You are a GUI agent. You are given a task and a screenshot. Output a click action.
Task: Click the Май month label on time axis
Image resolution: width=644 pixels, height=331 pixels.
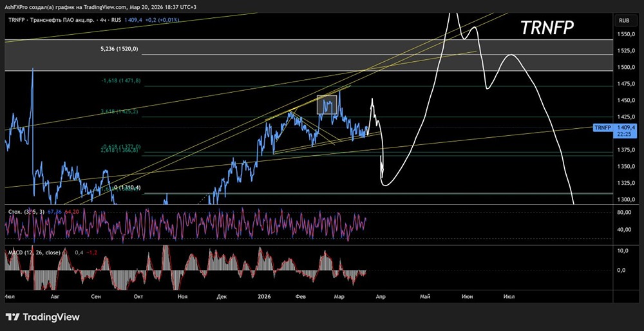424,296
